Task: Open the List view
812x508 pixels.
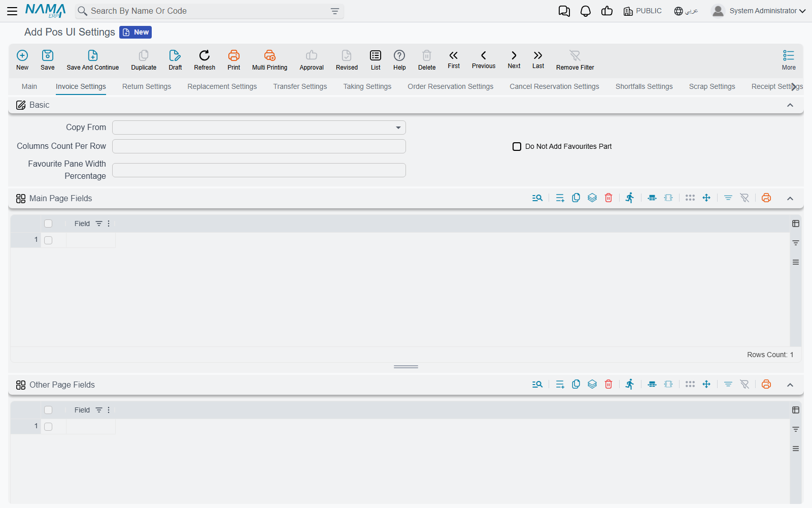Action: [376, 60]
